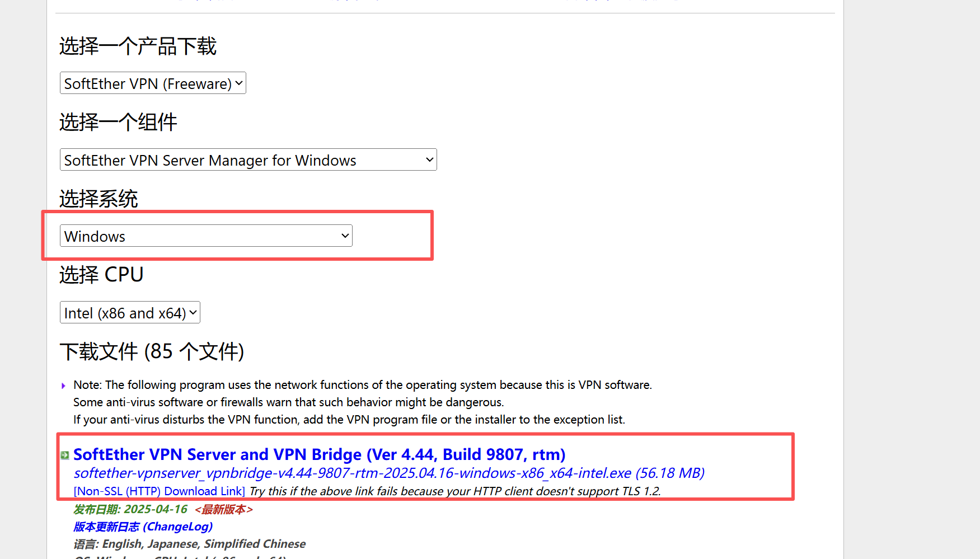Click the 选择 CPU heading

(101, 275)
